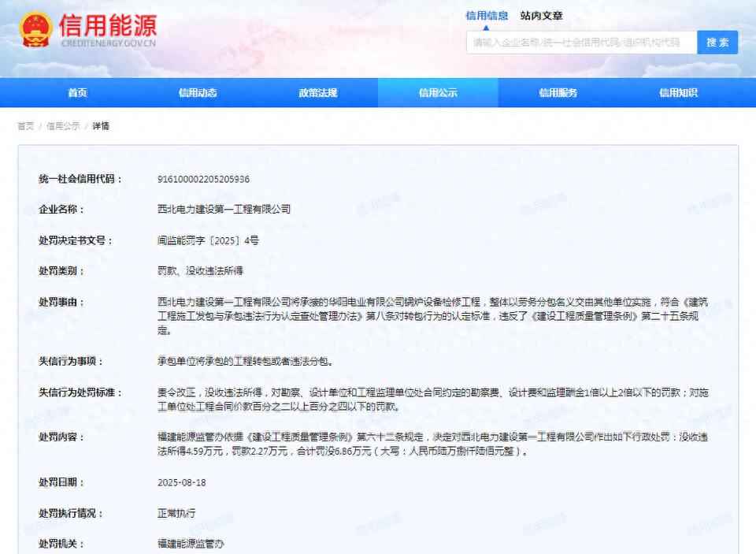The image size is (756, 554).
Task: Select the 信用信息 search tab
Action: [x=487, y=15]
